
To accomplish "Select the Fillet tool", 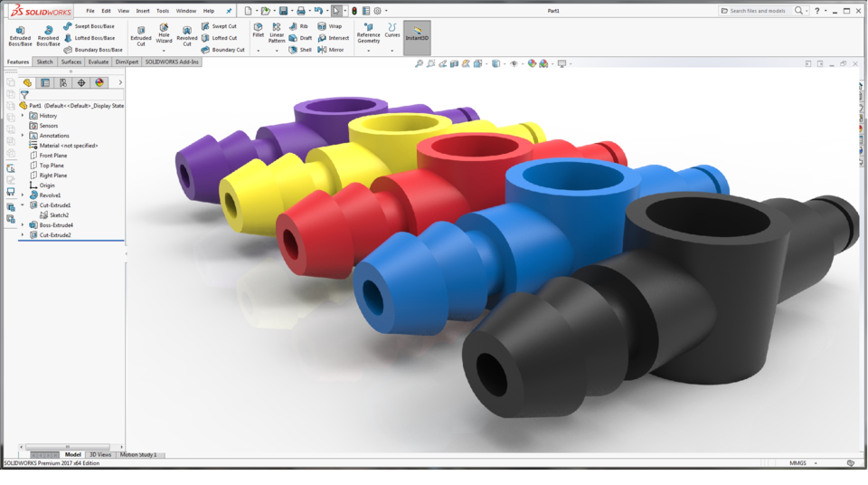I will click(258, 31).
